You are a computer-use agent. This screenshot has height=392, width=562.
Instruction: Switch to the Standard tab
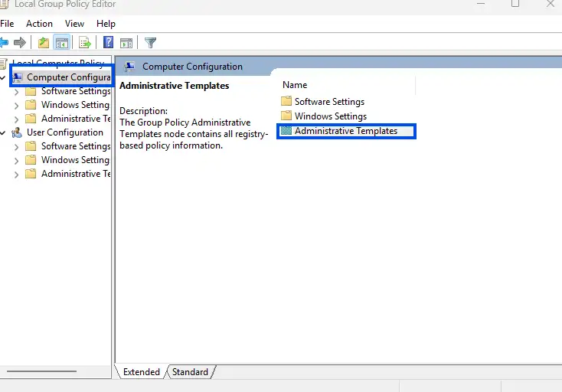click(190, 372)
